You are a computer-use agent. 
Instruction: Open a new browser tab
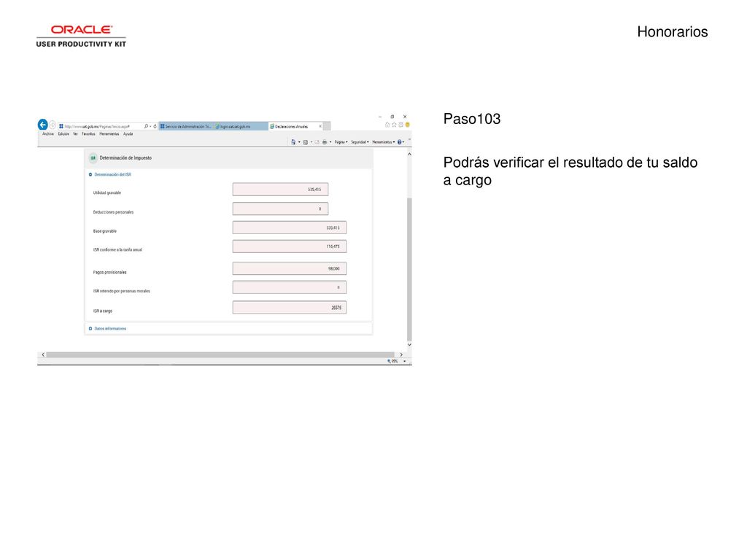pos(327,127)
